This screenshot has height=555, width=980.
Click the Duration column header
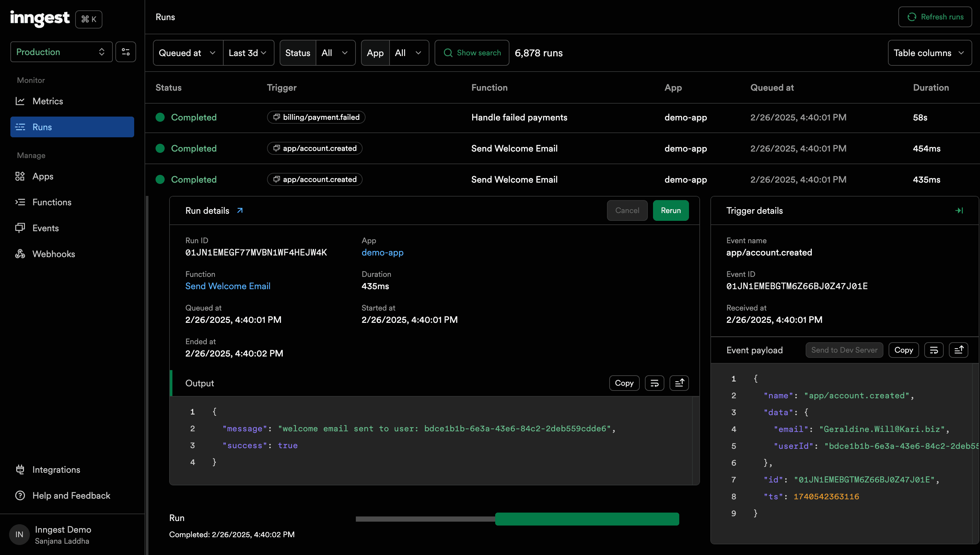pos(931,88)
